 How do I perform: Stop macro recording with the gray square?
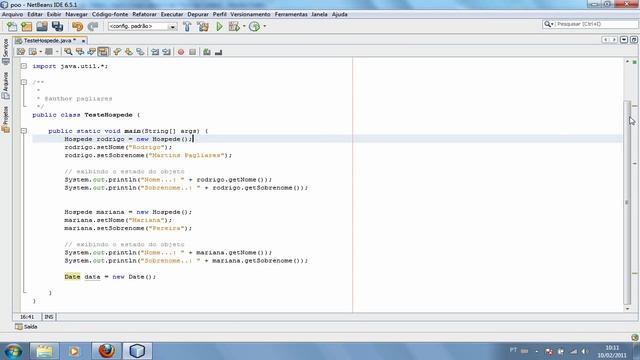pos(193,52)
